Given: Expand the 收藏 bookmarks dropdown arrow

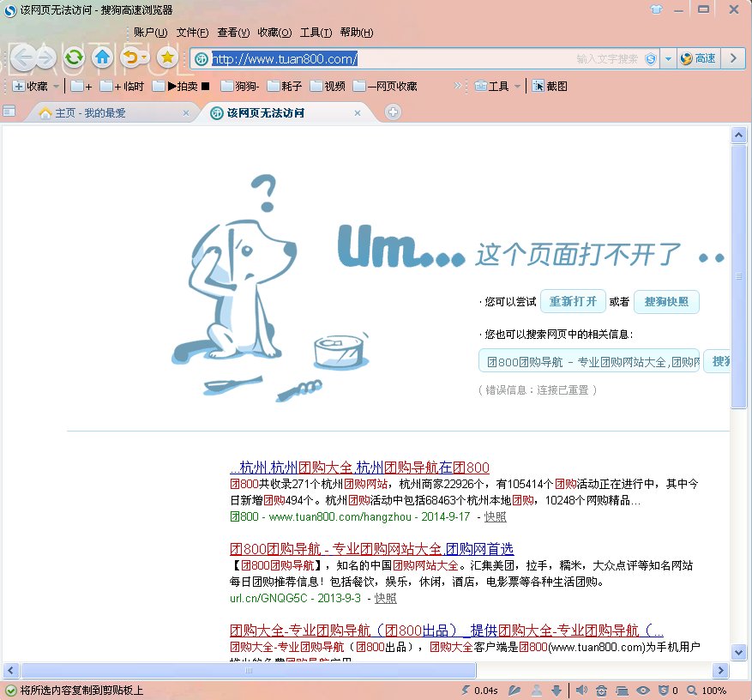Looking at the screenshot, I should coord(57,86).
